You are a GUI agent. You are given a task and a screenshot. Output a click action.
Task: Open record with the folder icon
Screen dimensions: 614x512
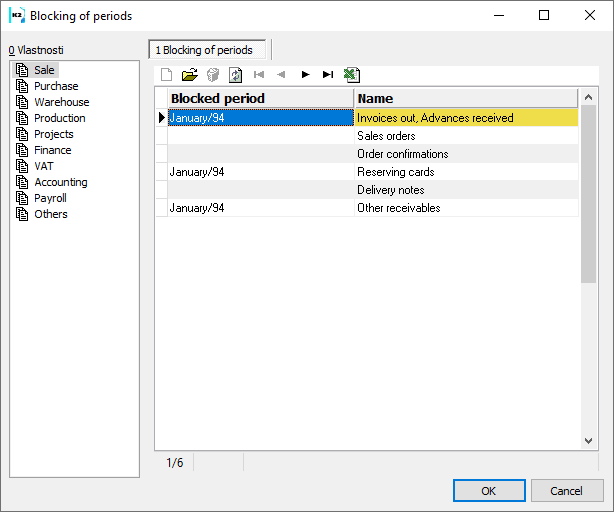point(190,74)
